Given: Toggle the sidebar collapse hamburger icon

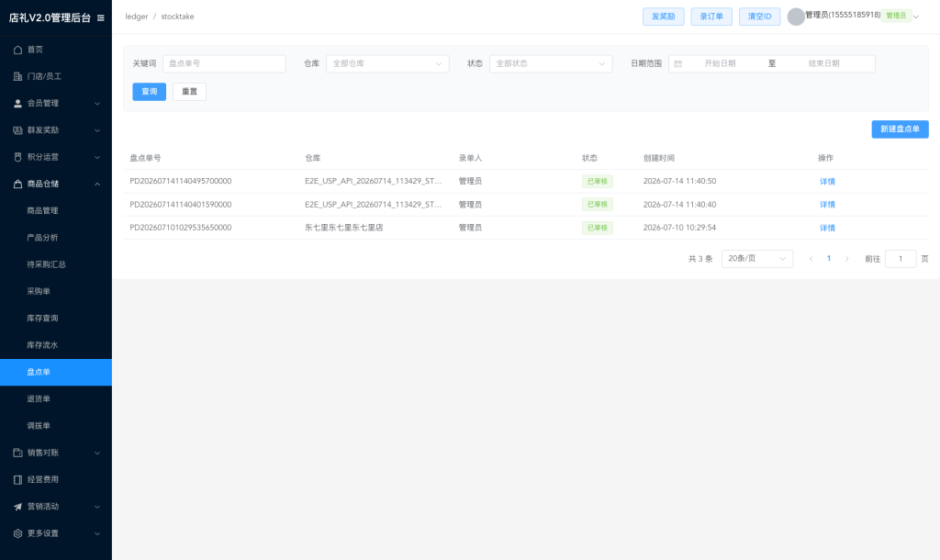Looking at the screenshot, I should point(101,18).
